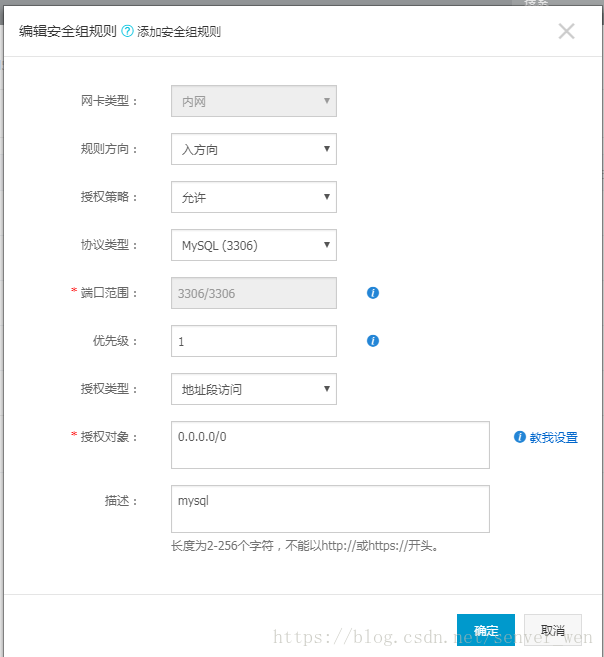604x657 pixels.
Task: Open the 授权类型 dropdown showing 地址段访问
Action: tap(254, 389)
